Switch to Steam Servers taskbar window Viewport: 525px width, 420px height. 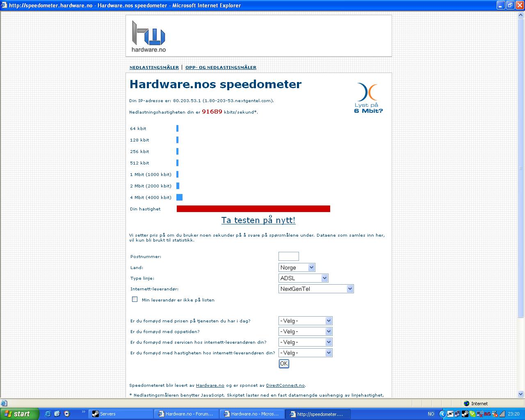(x=121, y=414)
